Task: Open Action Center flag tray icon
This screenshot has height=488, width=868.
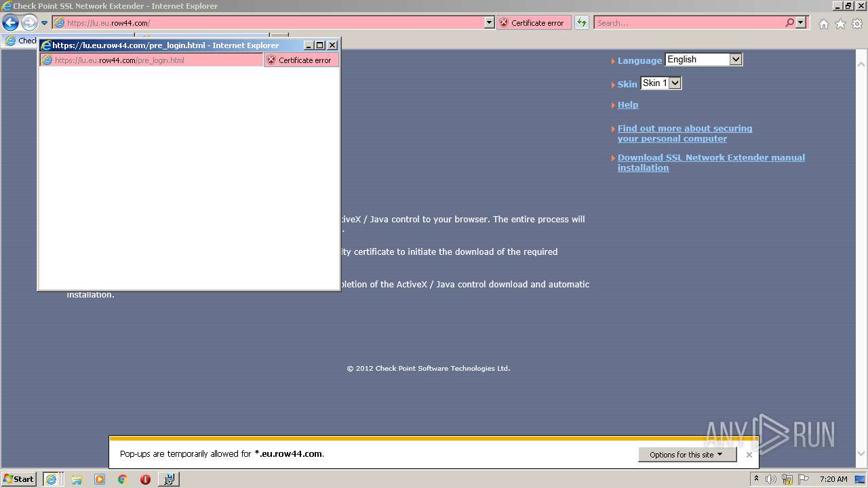Action: [804, 479]
